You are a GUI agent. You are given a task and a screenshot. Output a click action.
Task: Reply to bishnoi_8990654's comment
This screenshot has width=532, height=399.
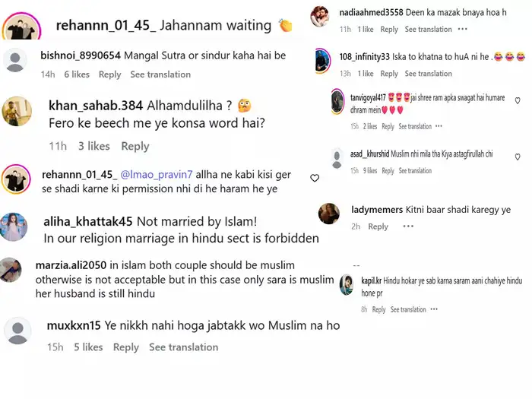(109, 74)
